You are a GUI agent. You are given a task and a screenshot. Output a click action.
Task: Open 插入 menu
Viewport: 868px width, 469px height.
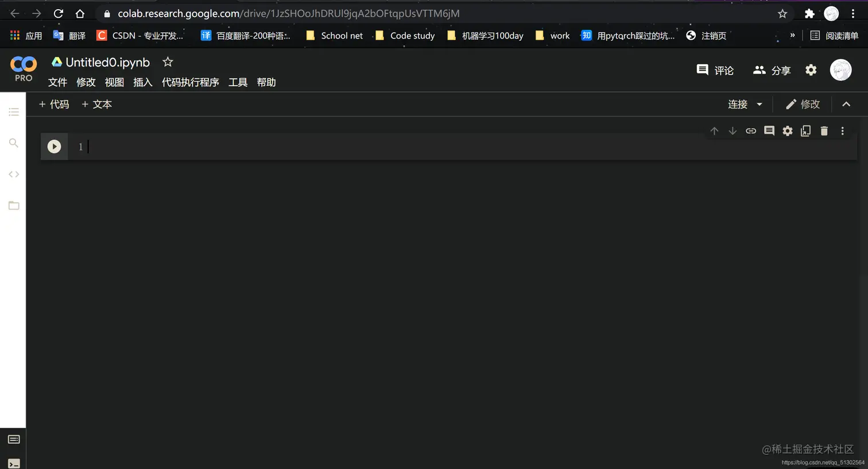[x=143, y=82]
